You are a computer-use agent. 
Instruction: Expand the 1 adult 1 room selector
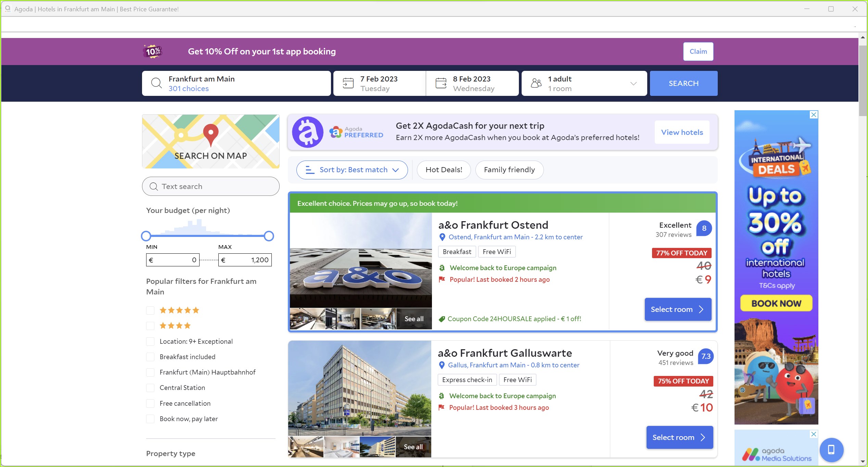click(x=584, y=83)
